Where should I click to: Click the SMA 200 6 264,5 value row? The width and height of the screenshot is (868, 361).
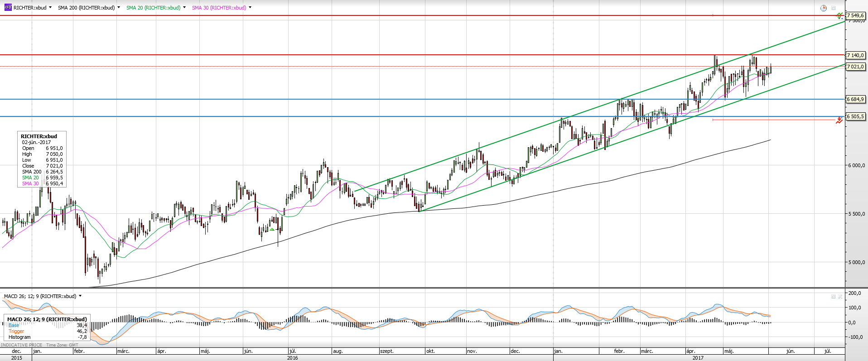tap(43, 172)
